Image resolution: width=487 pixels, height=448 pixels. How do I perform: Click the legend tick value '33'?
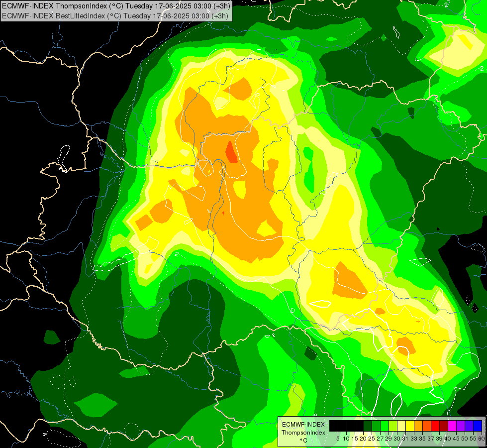(414, 439)
